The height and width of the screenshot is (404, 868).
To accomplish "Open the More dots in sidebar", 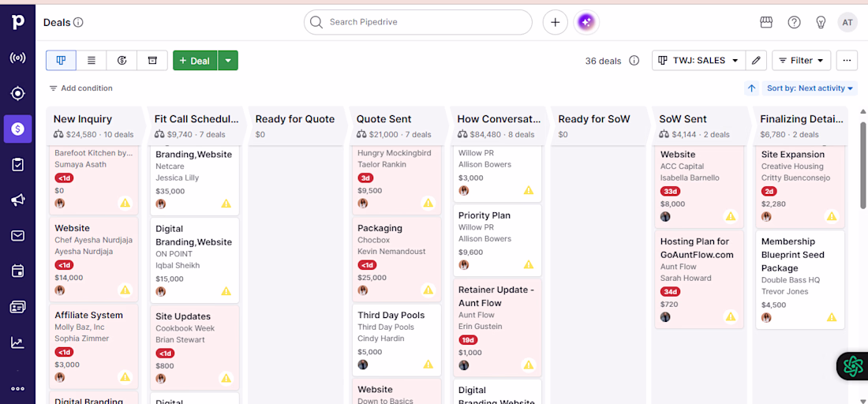I will point(17,388).
